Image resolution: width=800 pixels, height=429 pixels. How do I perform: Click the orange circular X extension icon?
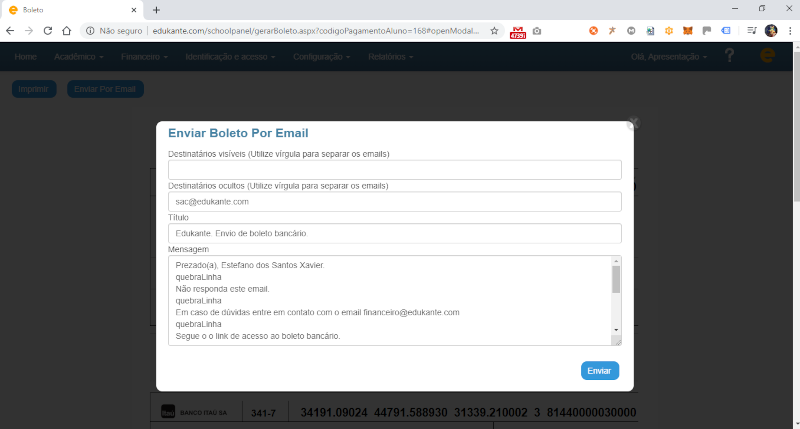pos(593,31)
